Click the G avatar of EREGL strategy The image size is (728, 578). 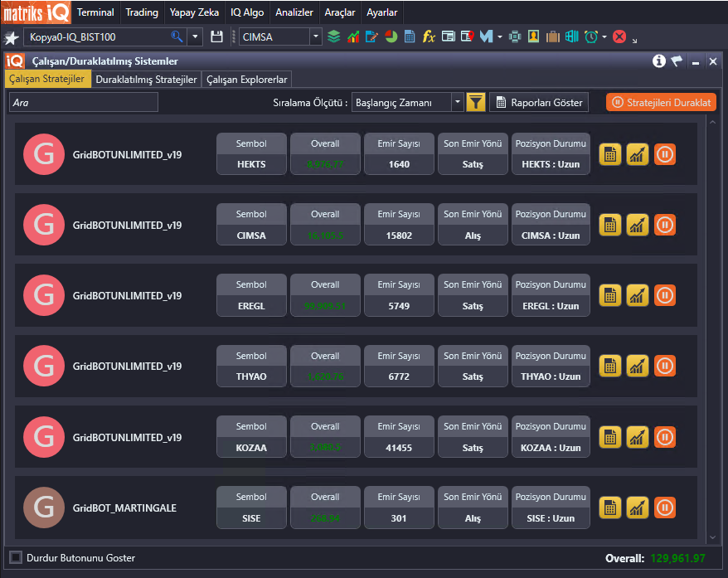[44, 295]
